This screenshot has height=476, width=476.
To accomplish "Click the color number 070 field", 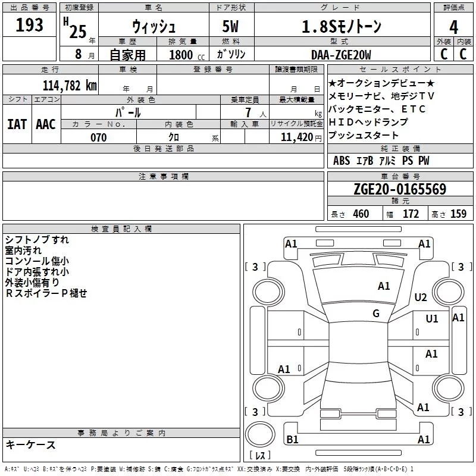I will (x=99, y=137).
